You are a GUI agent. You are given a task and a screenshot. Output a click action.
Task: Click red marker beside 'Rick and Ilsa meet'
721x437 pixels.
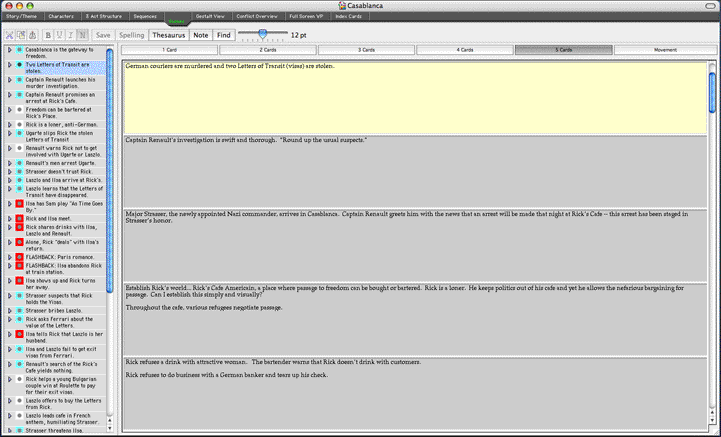click(19, 218)
